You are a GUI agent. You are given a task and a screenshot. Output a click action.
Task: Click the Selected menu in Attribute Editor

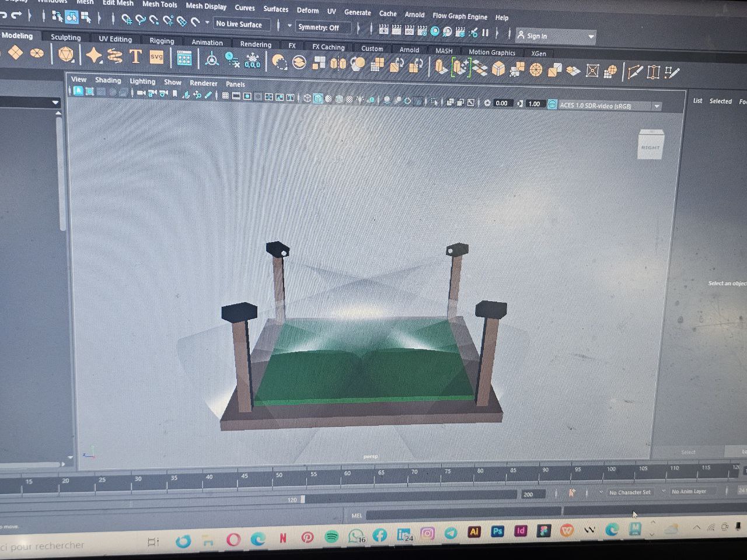pyautogui.click(x=720, y=101)
